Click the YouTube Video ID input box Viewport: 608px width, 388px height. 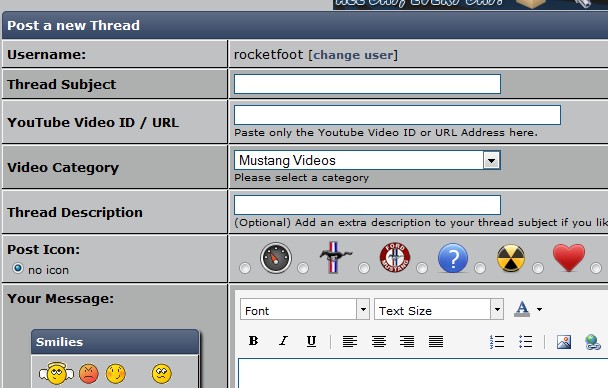pos(397,115)
